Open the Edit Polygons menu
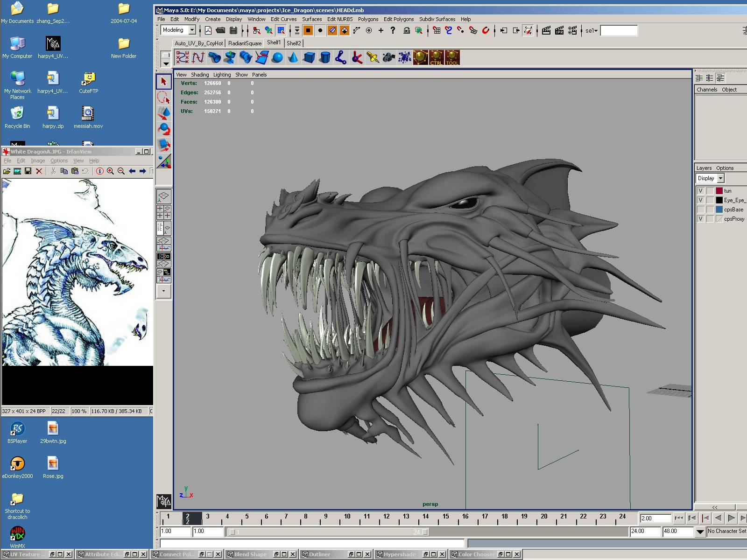Image resolution: width=747 pixels, height=560 pixels. click(x=398, y=19)
